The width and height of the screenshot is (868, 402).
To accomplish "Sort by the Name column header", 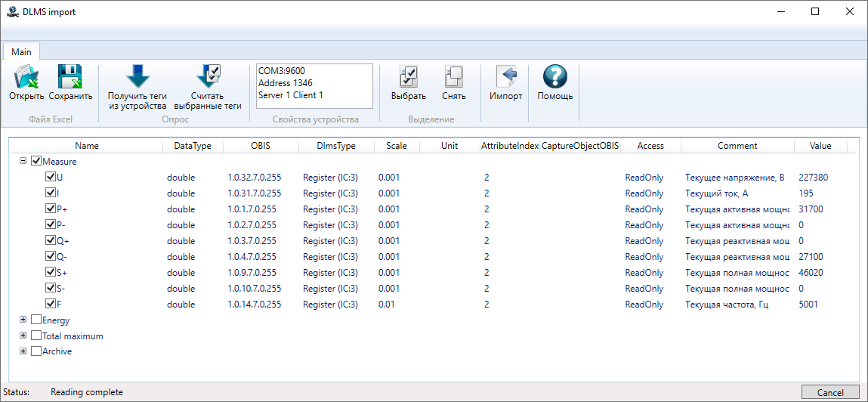I will click(x=87, y=146).
